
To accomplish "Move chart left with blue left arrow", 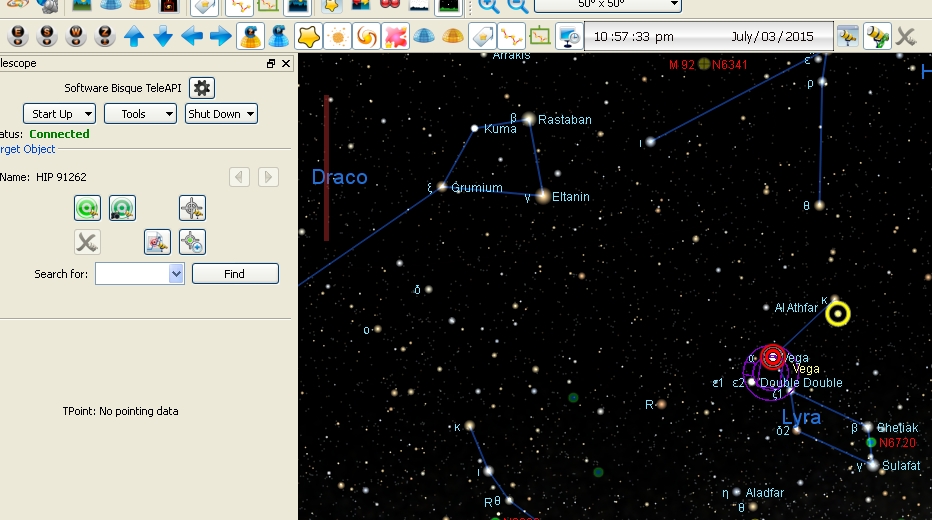I will pos(192,36).
